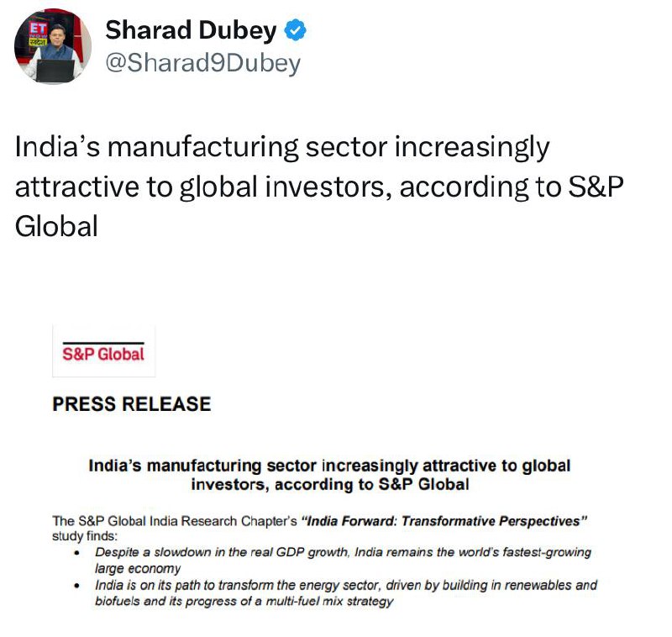Click the bullet about real GDP growth

click(343, 561)
